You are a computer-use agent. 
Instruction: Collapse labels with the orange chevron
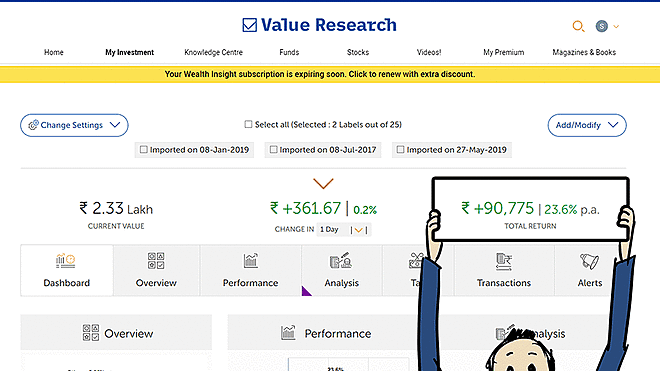[323, 184]
